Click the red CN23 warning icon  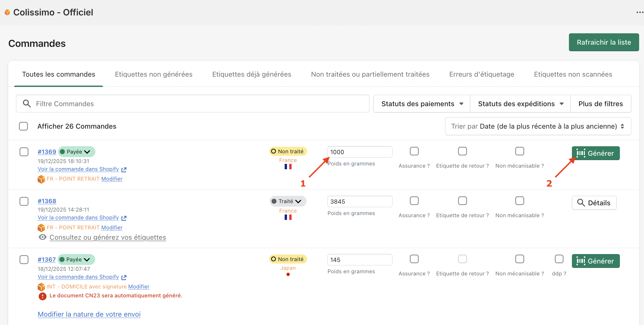click(x=43, y=296)
